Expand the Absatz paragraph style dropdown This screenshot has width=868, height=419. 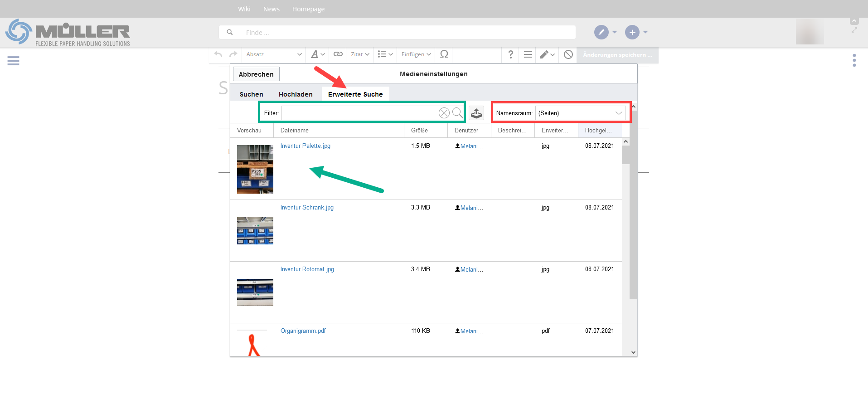274,54
